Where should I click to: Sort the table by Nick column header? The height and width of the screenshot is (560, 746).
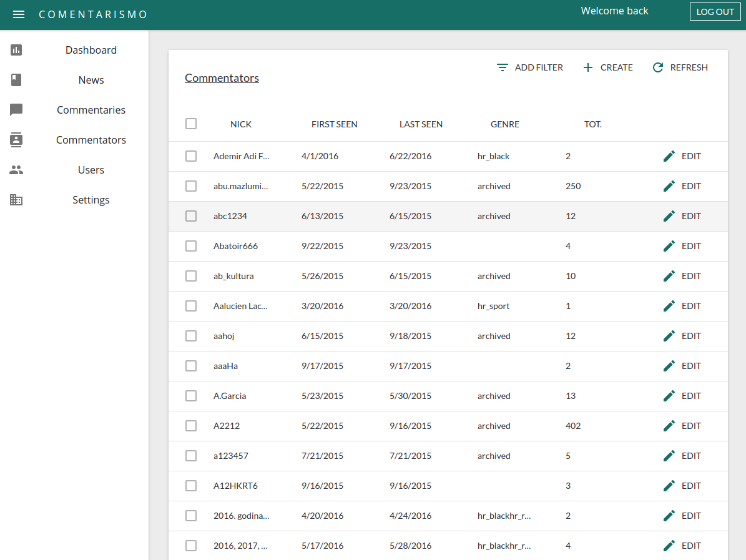[x=241, y=124]
